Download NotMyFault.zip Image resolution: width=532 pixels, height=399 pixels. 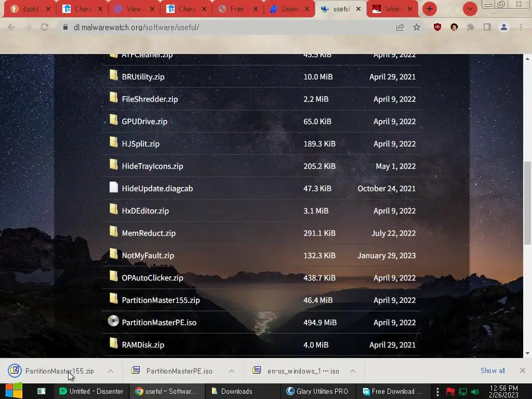[x=148, y=256]
